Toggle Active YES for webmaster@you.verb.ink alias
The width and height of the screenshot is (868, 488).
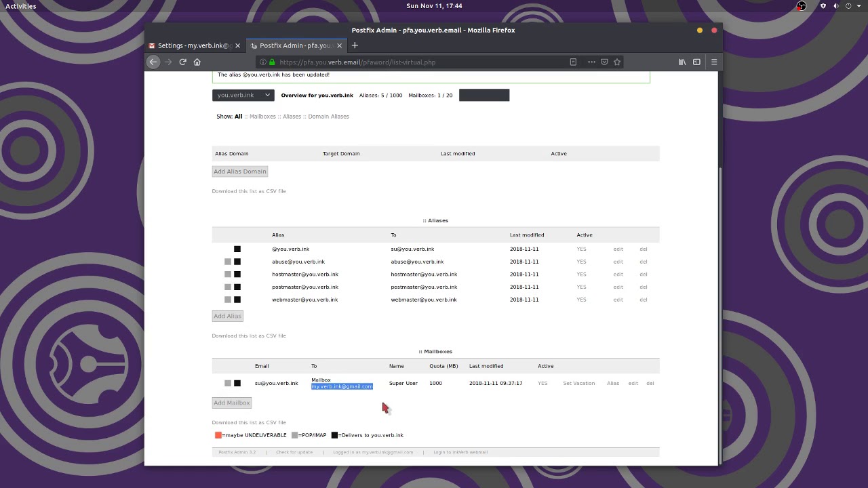(581, 300)
